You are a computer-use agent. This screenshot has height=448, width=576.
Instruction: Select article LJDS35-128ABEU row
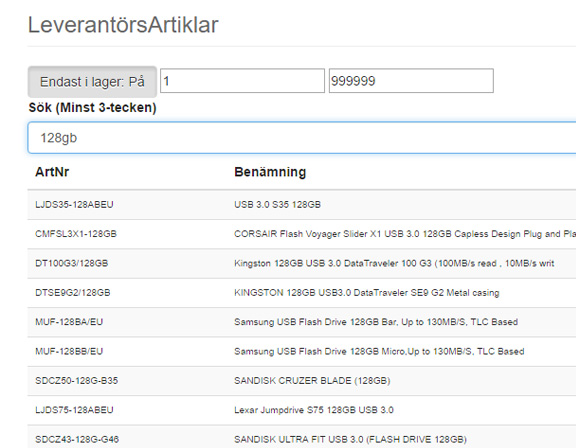302,205
